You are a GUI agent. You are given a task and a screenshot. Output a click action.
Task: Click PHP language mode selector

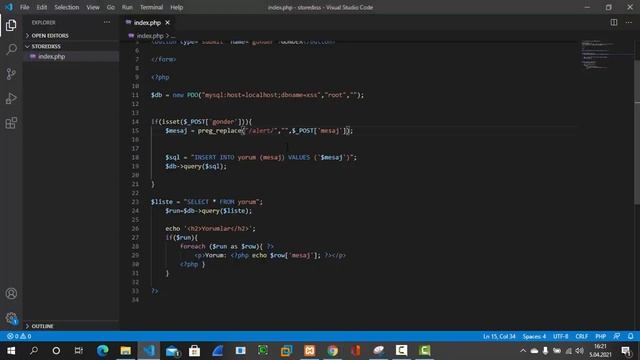(x=600, y=336)
